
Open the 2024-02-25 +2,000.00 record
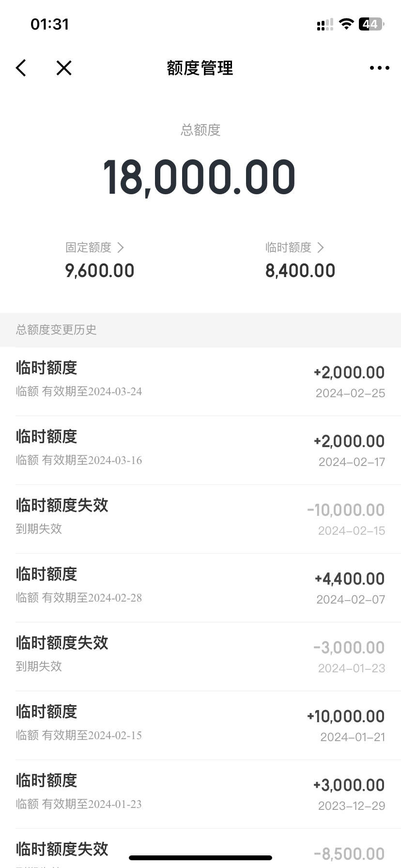coord(200,381)
